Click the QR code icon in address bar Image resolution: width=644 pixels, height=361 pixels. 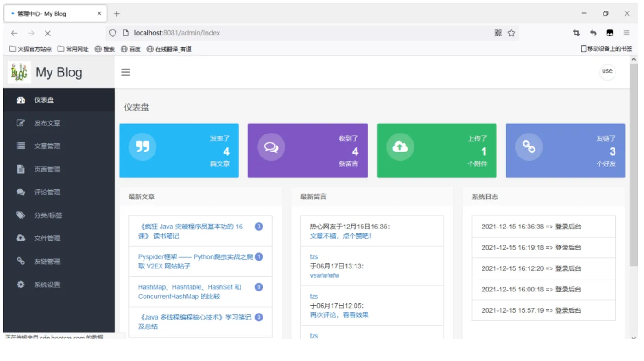point(498,33)
